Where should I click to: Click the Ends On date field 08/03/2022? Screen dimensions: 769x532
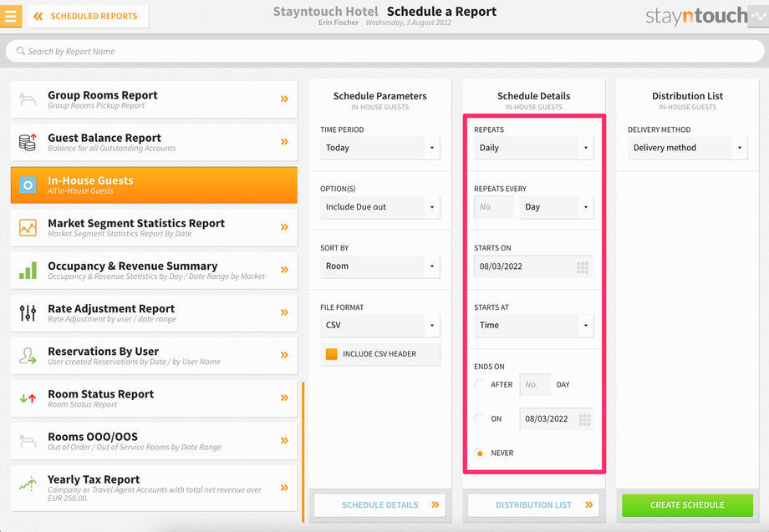(x=557, y=419)
